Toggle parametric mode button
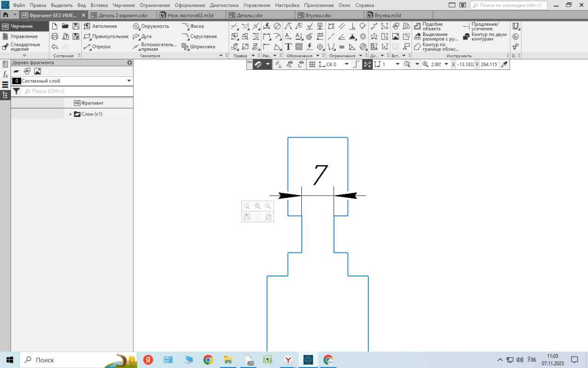The image size is (588, 368). (x=367, y=64)
